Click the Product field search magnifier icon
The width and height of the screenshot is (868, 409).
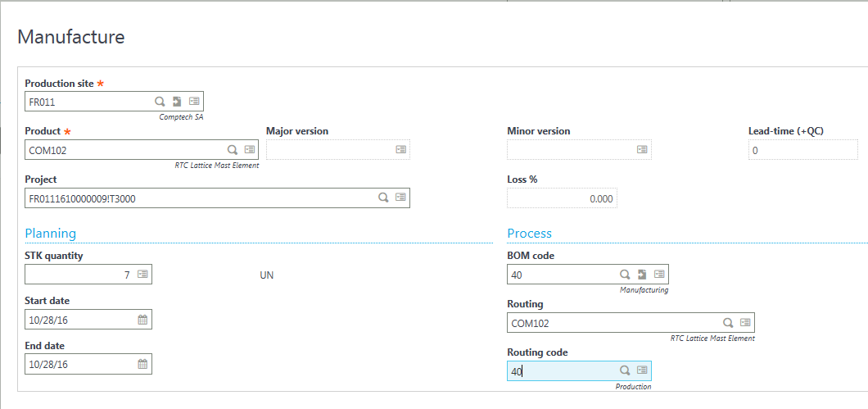click(233, 150)
